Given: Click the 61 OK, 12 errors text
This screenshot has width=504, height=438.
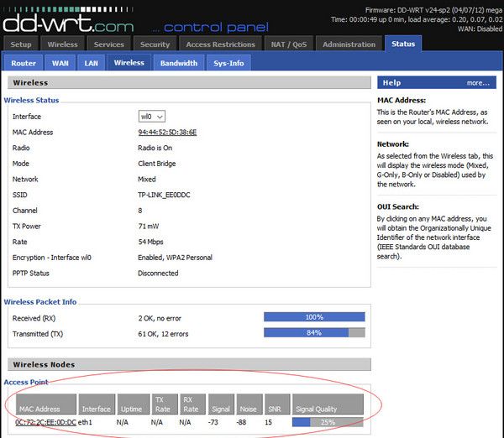Looking at the screenshot, I should click(163, 334).
